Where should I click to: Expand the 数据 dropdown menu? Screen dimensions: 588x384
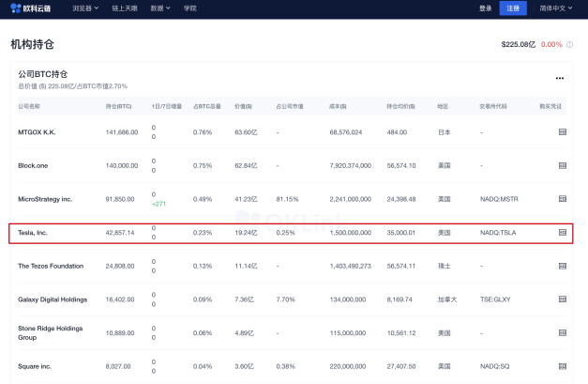point(160,8)
